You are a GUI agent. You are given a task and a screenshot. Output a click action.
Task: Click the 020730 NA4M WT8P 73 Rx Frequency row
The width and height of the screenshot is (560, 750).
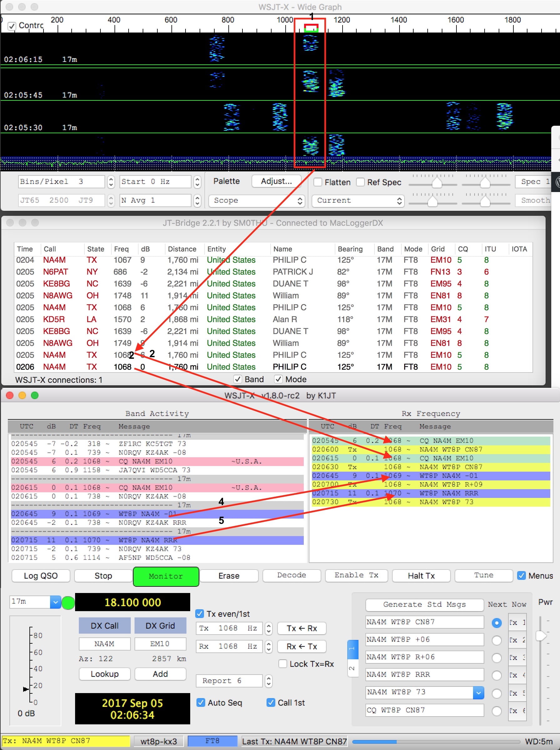coord(431,502)
